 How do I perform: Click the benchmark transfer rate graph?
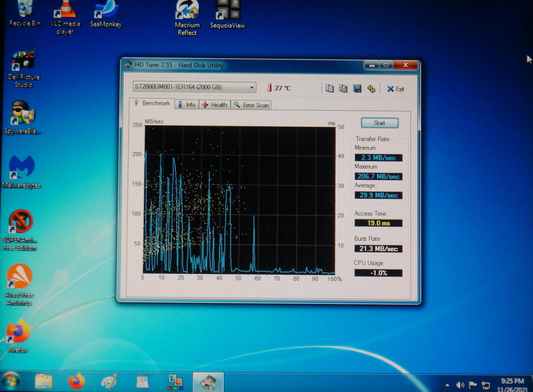pyautogui.click(x=239, y=200)
